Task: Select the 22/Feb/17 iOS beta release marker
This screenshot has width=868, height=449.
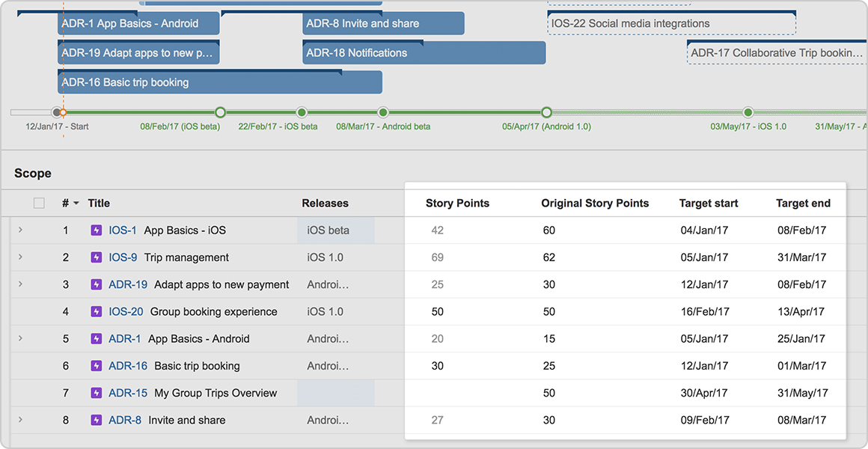Action: (302, 113)
